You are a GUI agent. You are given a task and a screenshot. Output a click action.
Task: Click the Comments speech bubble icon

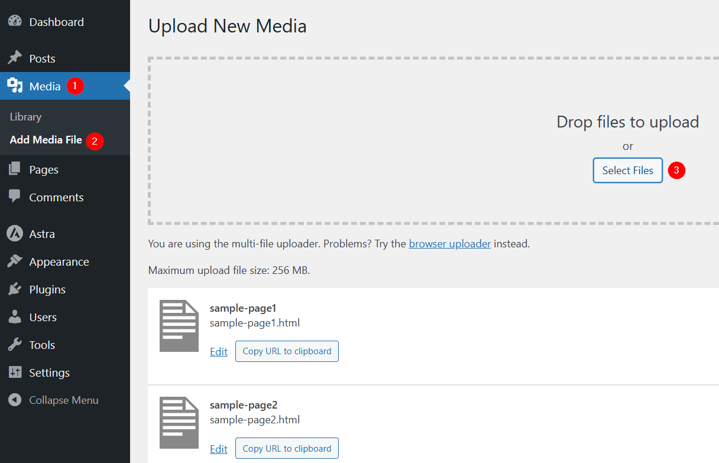[x=15, y=196]
